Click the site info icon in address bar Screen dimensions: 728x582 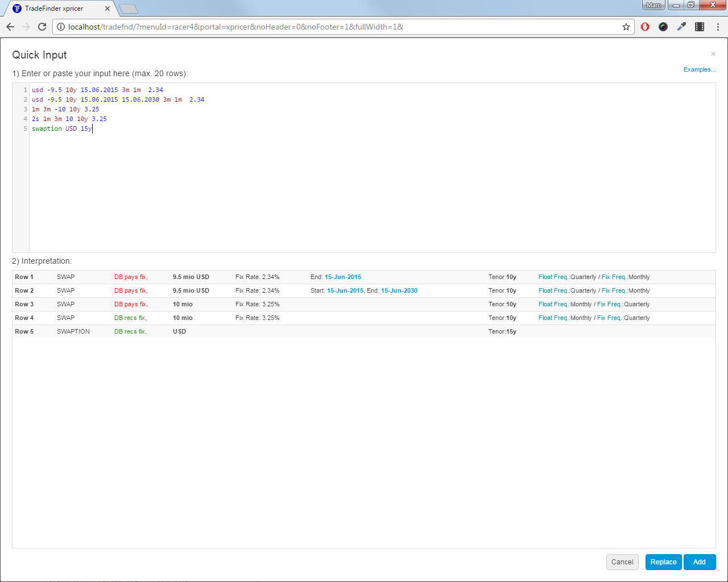click(x=61, y=27)
